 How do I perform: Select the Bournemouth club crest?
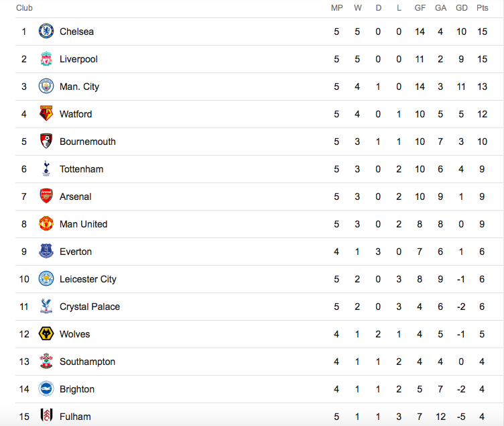tap(46, 142)
